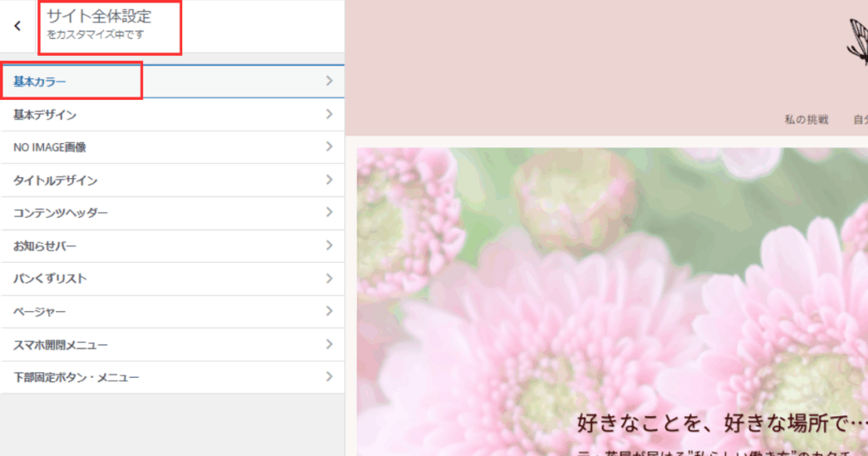This screenshot has height=456, width=868.
Task: Click chevron arrow beside タイトルデザイン
Action: coord(329,181)
